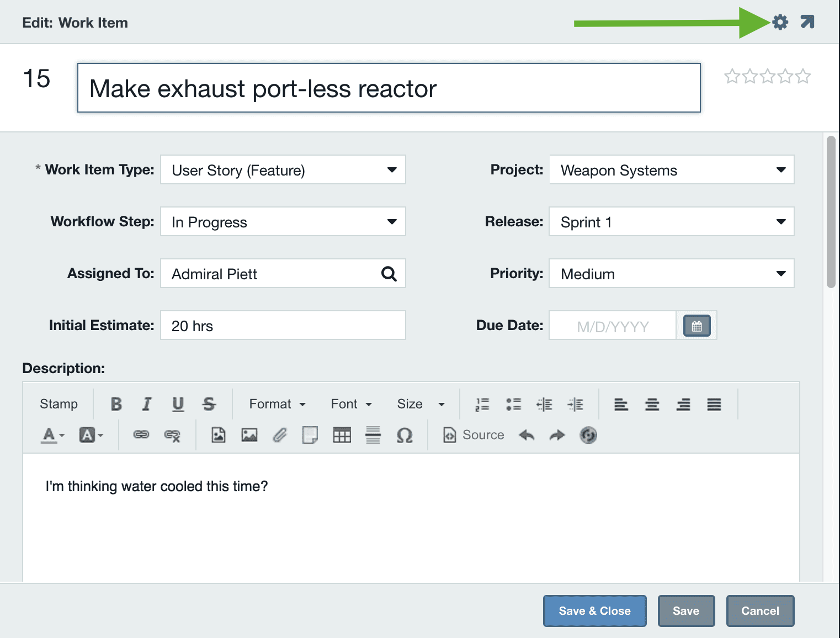Click the insert link icon
The height and width of the screenshot is (638, 840).
pos(141,435)
